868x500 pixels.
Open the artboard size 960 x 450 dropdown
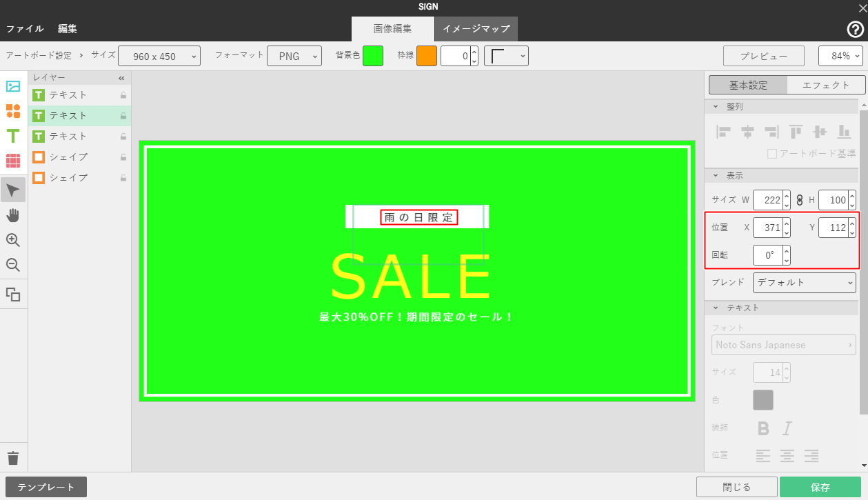click(x=159, y=56)
